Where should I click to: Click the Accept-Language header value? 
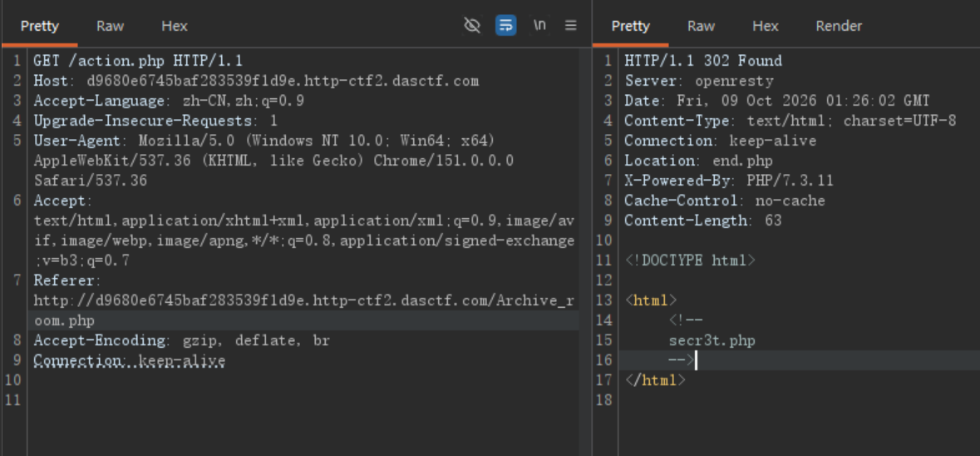243,101
